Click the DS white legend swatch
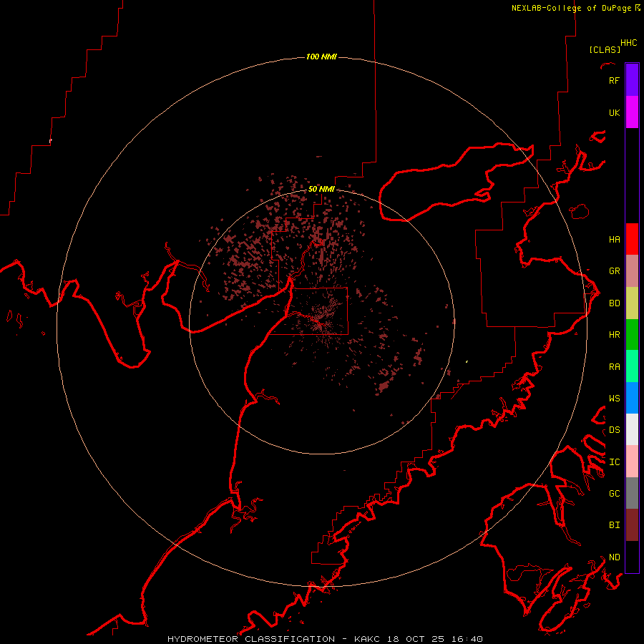This screenshot has width=644, height=644. pyautogui.click(x=632, y=429)
